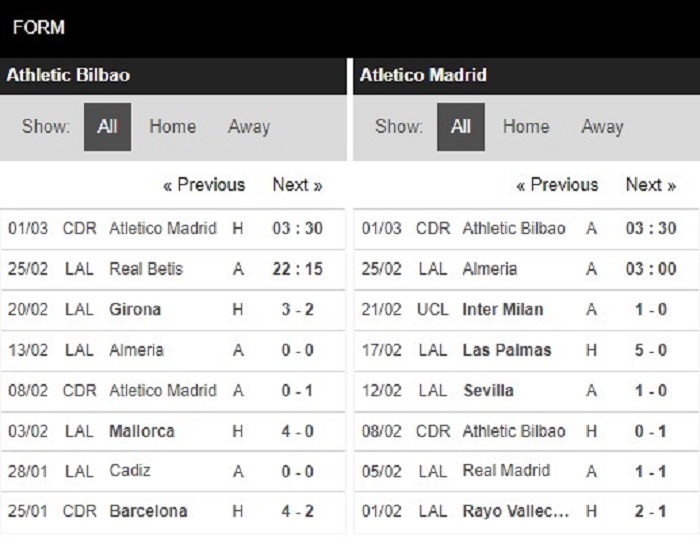Switch Athletic Bilbao form to Home
Viewport: 700px width, 537px height.
click(172, 127)
